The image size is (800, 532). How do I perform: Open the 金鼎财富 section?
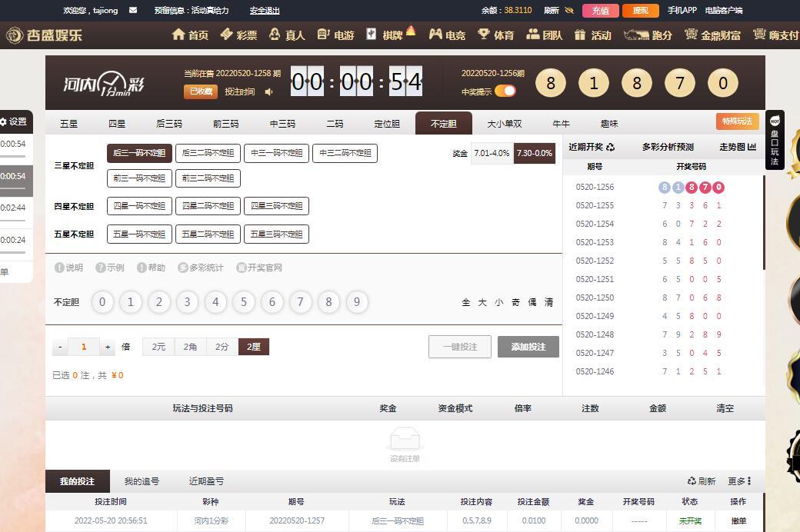[x=712, y=35]
